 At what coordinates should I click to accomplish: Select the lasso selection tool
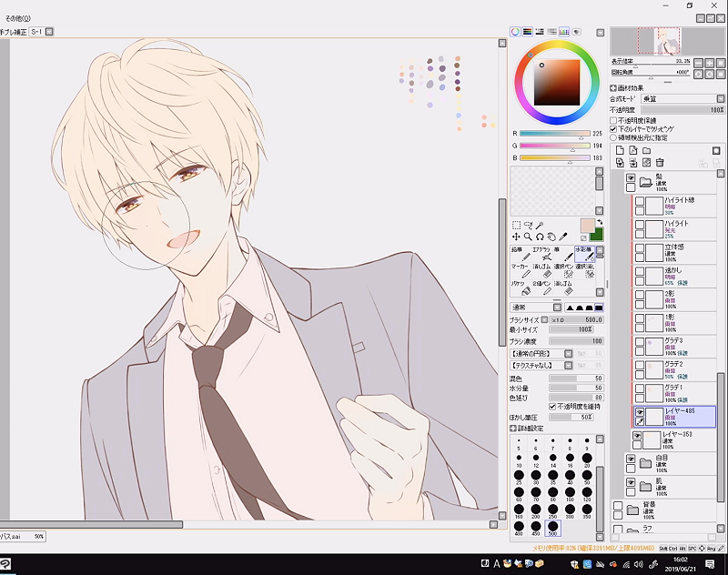pos(528,225)
